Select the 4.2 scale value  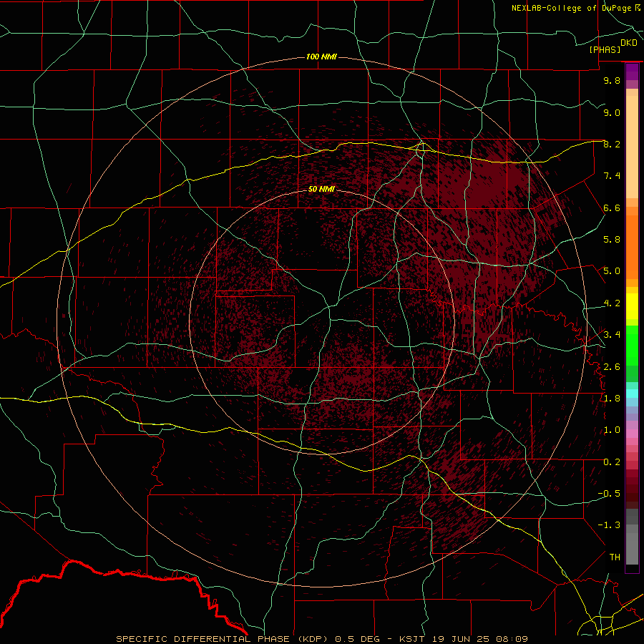coord(612,303)
